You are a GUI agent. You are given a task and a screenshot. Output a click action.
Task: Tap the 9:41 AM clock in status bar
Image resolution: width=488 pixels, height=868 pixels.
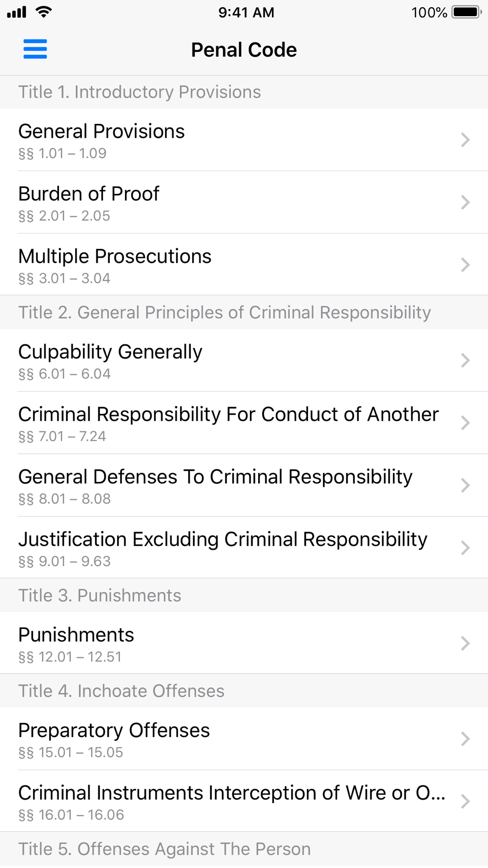246,12
